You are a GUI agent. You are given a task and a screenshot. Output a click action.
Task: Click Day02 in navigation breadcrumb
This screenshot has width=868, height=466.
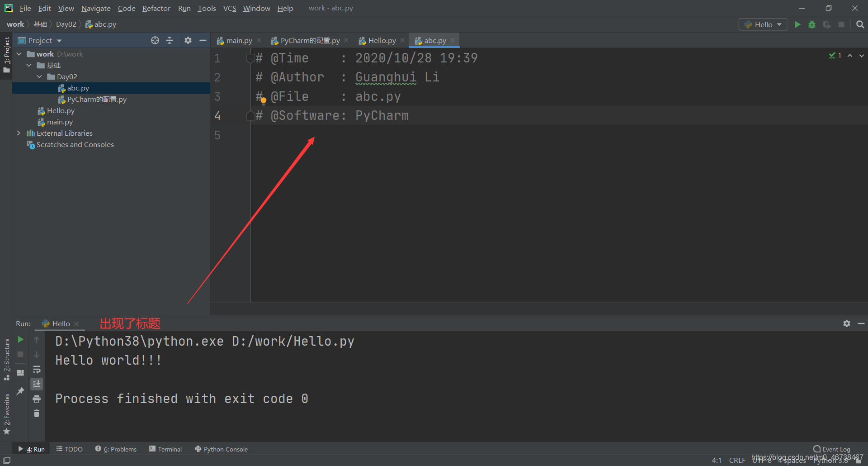pos(66,24)
